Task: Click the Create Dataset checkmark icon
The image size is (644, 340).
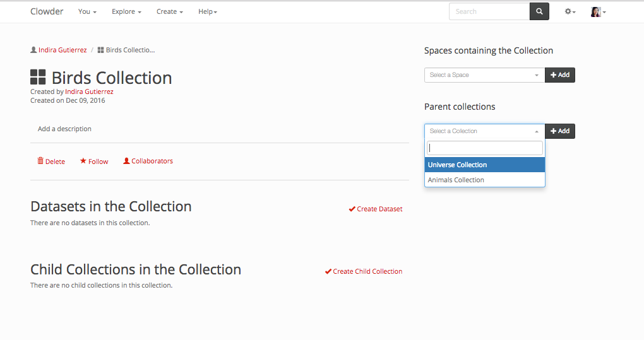Action: (x=352, y=209)
